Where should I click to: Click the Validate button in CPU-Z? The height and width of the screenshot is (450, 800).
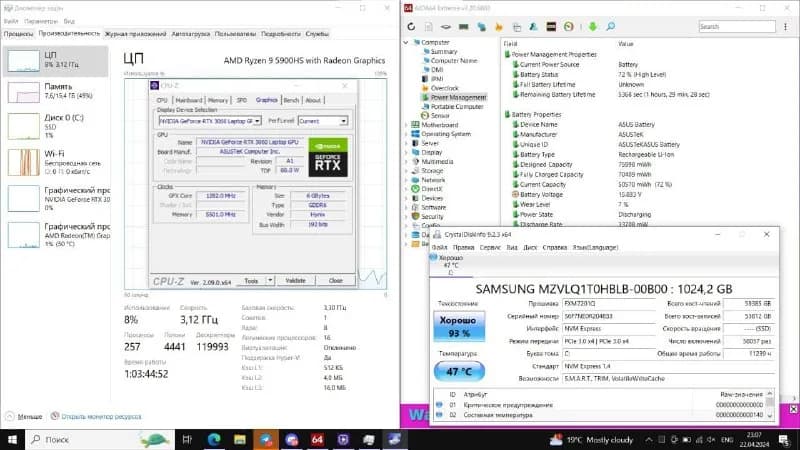pyautogui.click(x=295, y=281)
